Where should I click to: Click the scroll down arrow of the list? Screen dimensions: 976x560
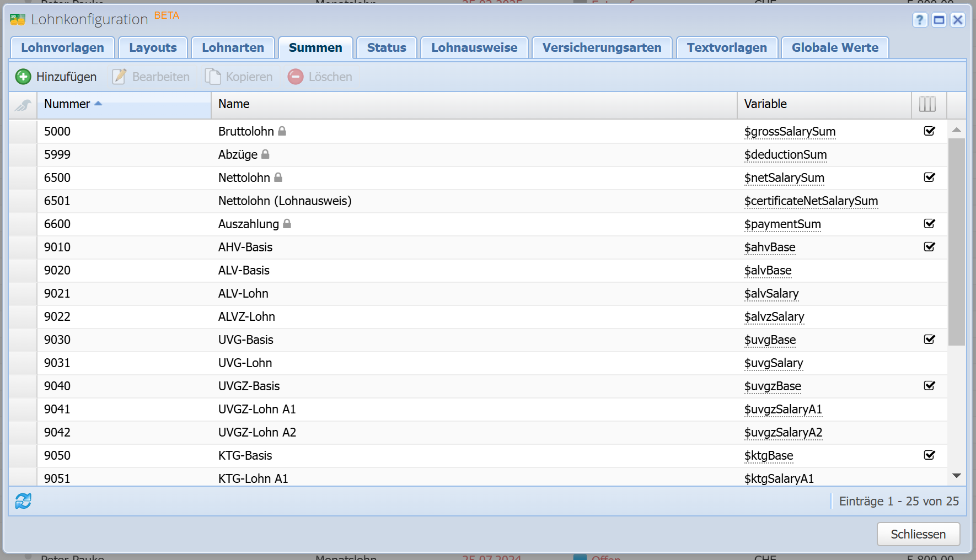pos(957,476)
